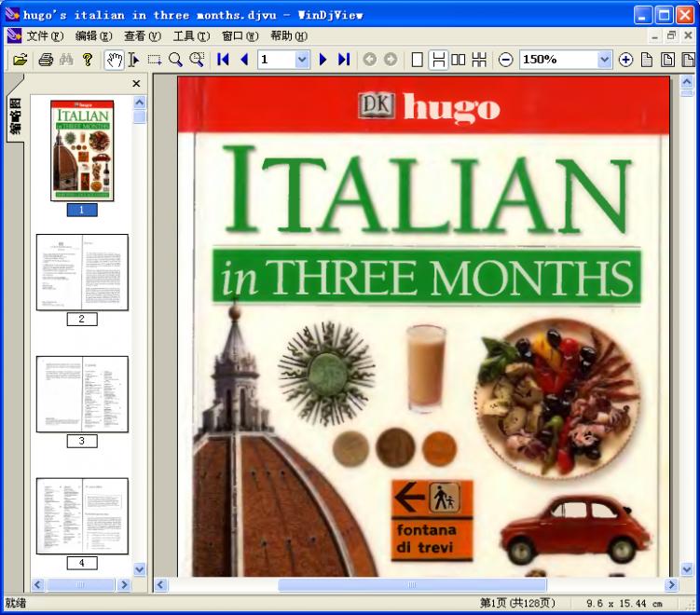
Task: Go to the next page
Action: point(323,60)
